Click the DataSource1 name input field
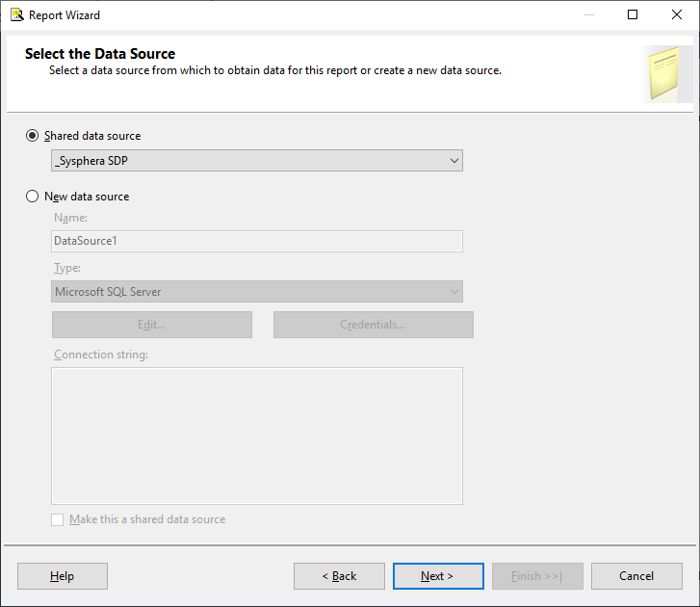This screenshot has width=700, height=607. [257, 241]
